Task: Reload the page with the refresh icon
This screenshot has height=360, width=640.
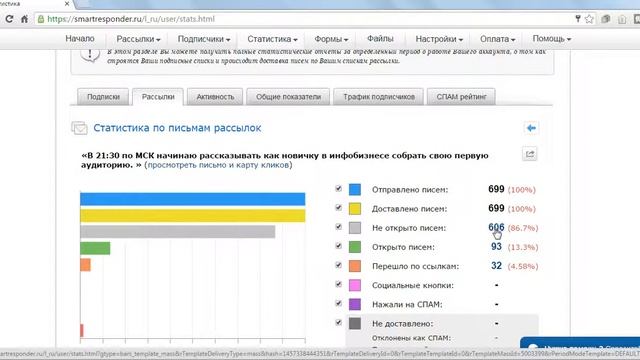Action: click(x=9, y=19)
